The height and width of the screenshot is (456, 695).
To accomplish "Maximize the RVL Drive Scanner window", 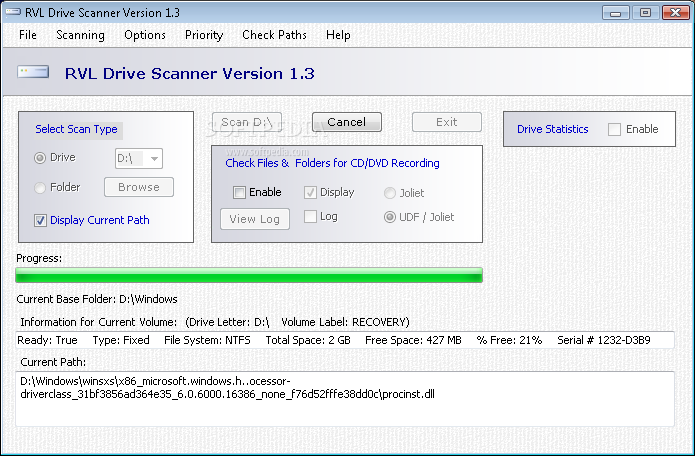I will pyautogui.click(x=645, y=13).
